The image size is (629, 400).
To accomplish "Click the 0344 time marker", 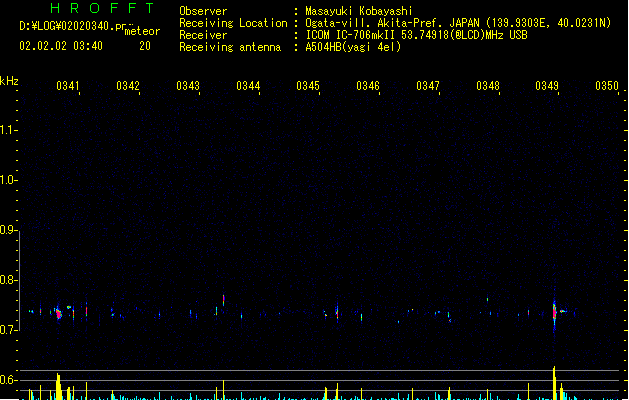I will point(248,86).
